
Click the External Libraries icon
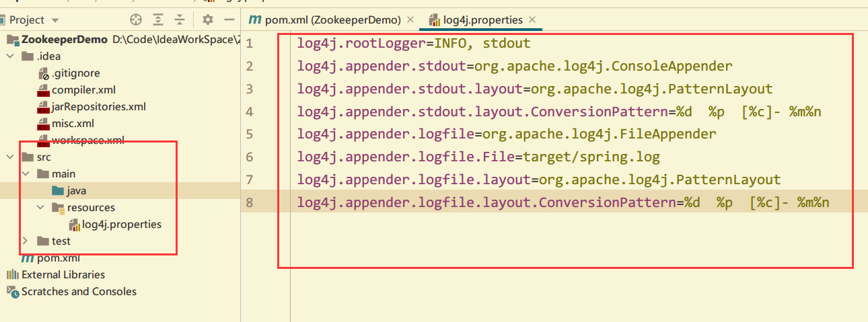pos(13,275)
